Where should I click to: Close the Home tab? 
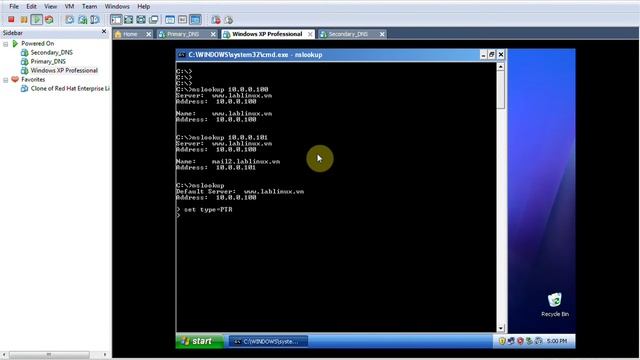coord(149,34)
